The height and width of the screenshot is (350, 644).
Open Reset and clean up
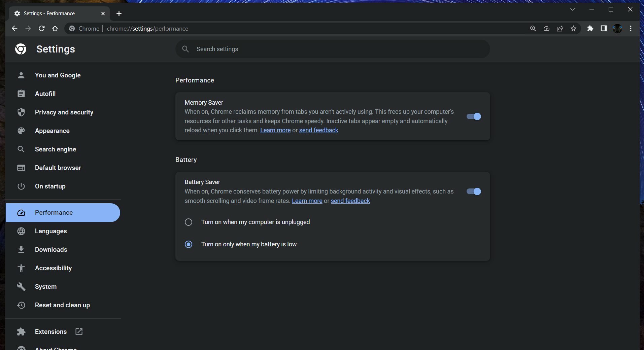tap(63, 305)
